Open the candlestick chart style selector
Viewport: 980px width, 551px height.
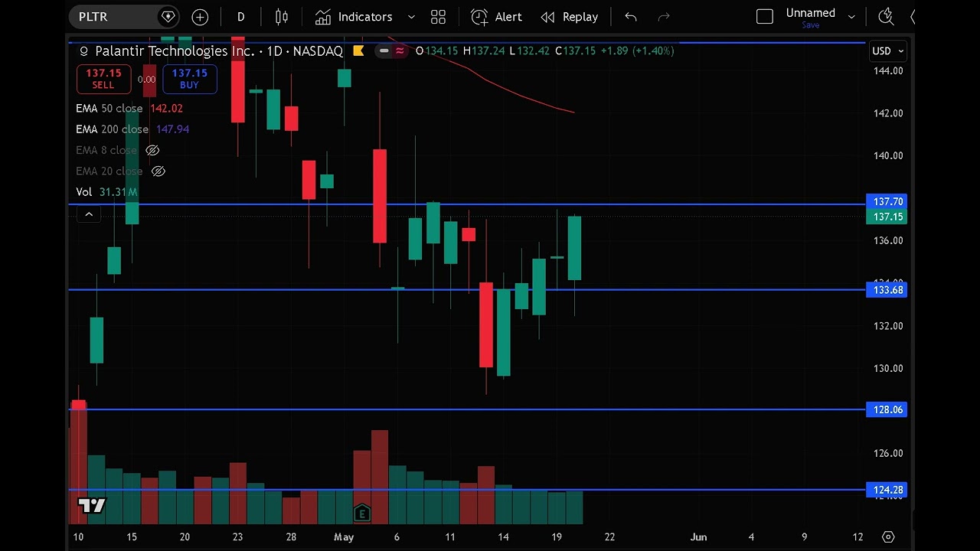(282, 17)
